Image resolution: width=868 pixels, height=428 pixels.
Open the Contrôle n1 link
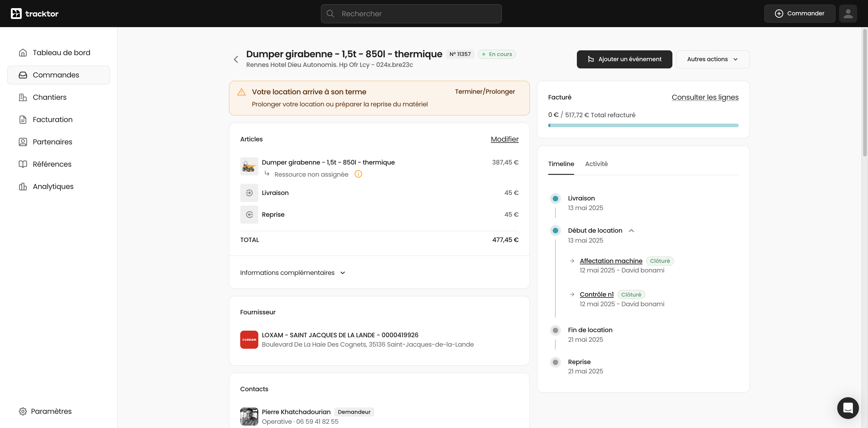(x=597, y=294)
